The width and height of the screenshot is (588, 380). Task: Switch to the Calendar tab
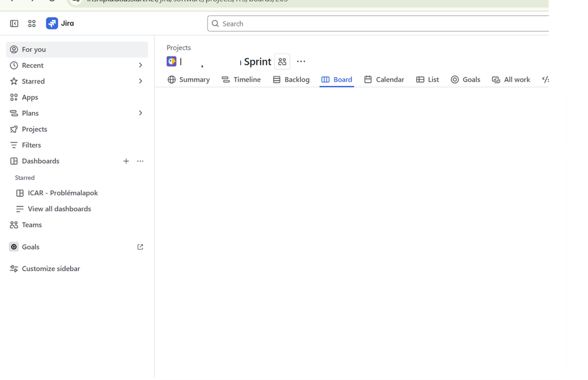[x=384, y=79]
